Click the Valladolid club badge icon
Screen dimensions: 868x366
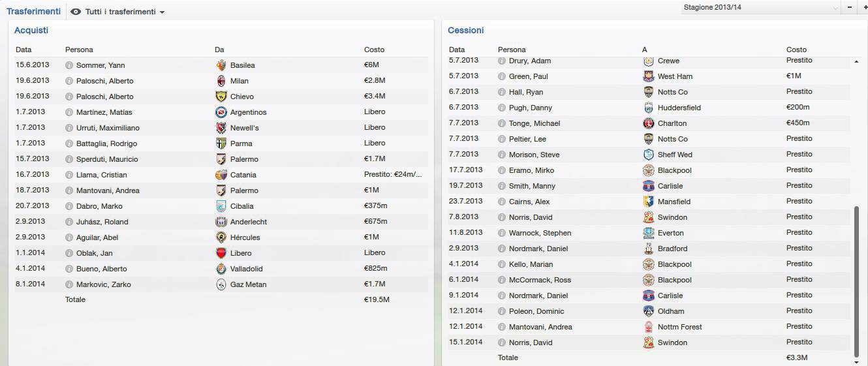tap(221, 269)
